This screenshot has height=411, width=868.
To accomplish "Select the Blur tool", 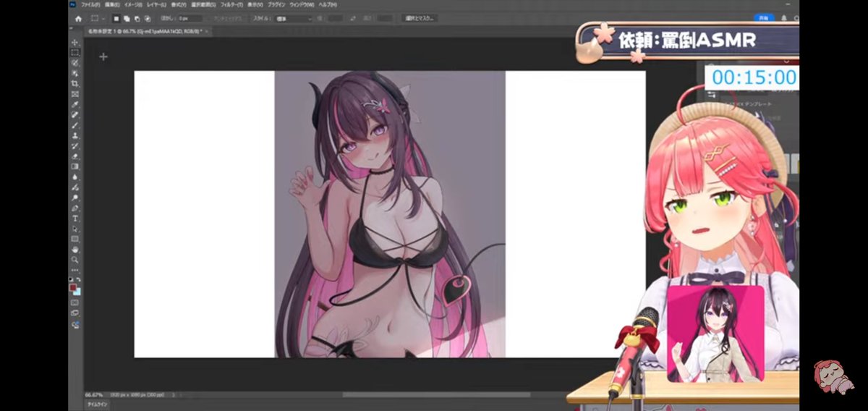I will point(75,177).
